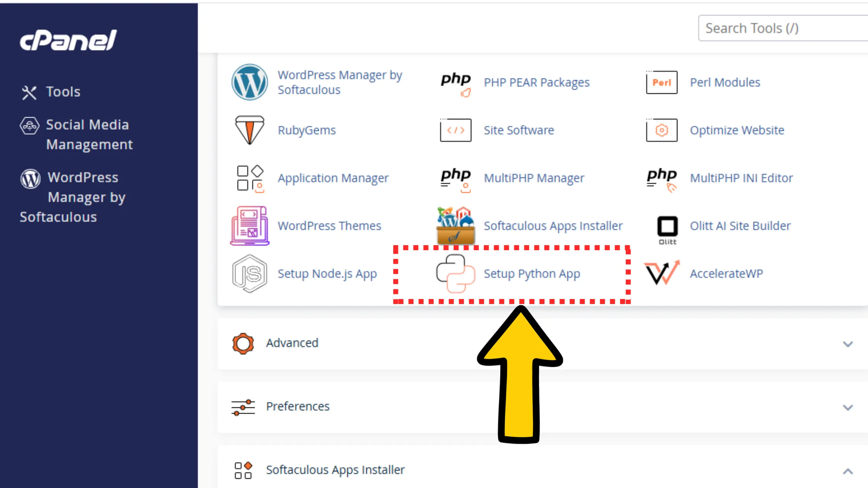Click the Advanced section title
Screen dimensions: 868x488
pyautogui.click(x=292, y=343)
